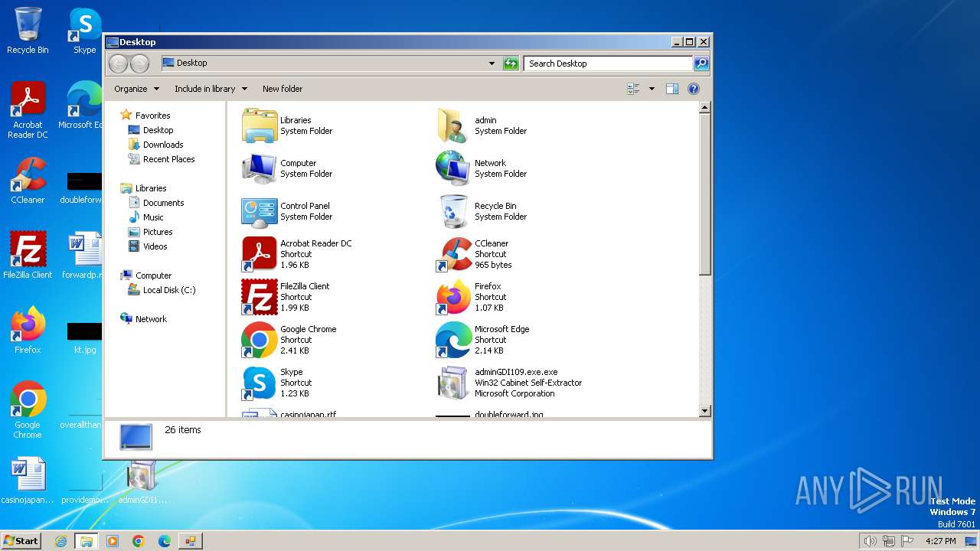The image size is (980, 551).
Task: Select Libraries in the navigation pane
Action: (151, 188)
